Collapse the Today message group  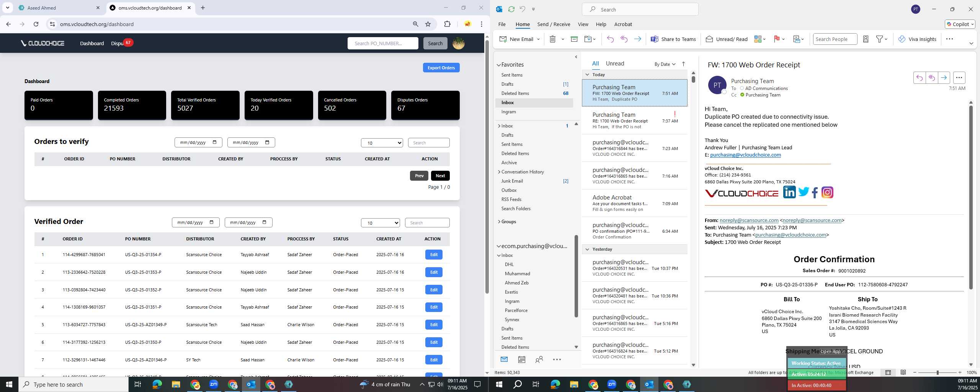pos(588,75)
